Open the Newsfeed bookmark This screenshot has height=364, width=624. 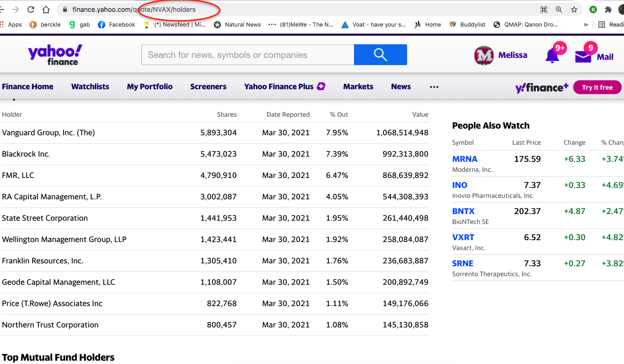tap(174, 25)
